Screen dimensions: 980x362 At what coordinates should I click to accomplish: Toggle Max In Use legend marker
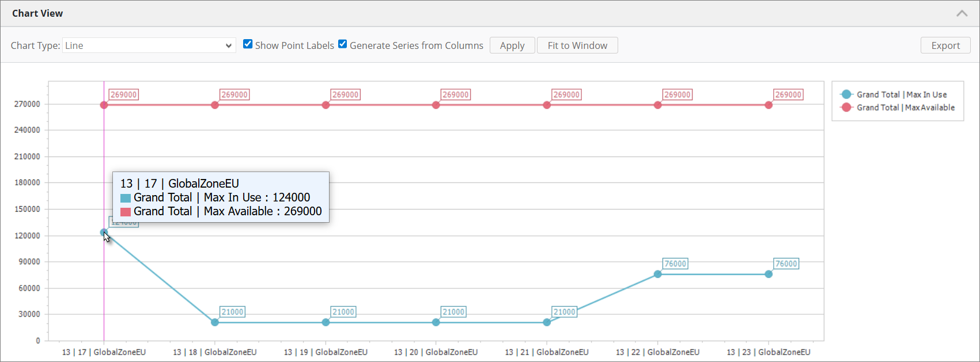pyautogui.click(x=846, y=94)
